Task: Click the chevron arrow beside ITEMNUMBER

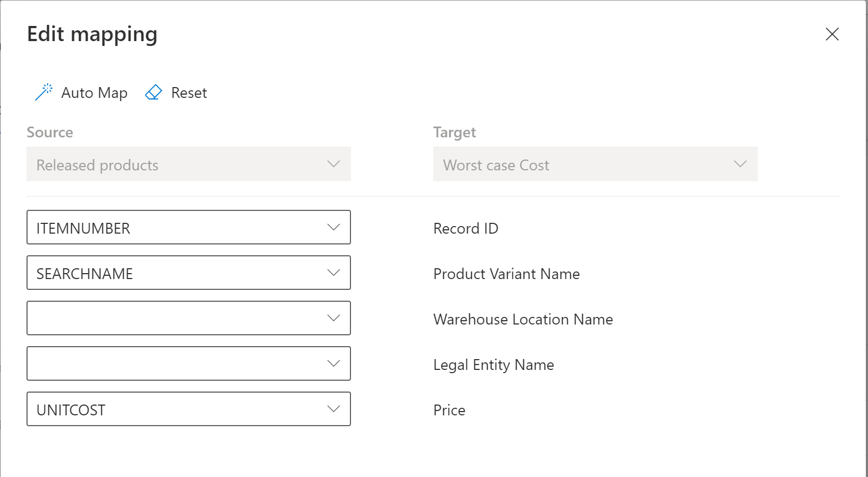Action: (334, 227)
